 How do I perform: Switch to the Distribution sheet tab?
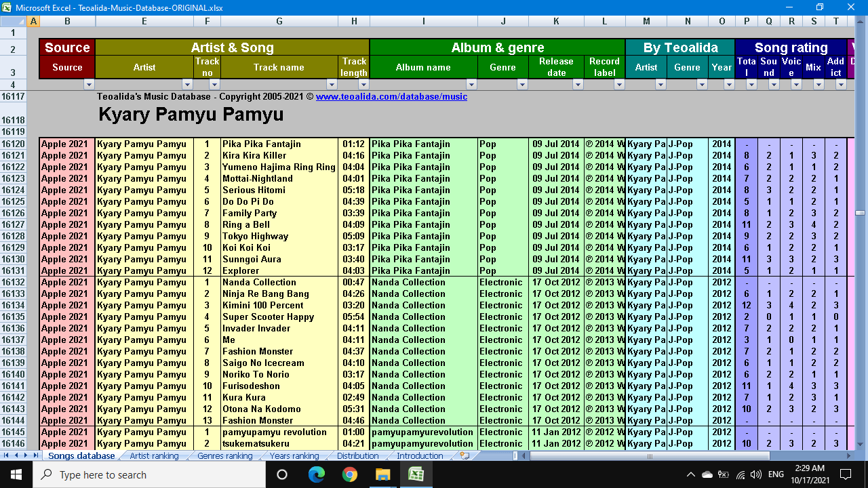point(357,455)
